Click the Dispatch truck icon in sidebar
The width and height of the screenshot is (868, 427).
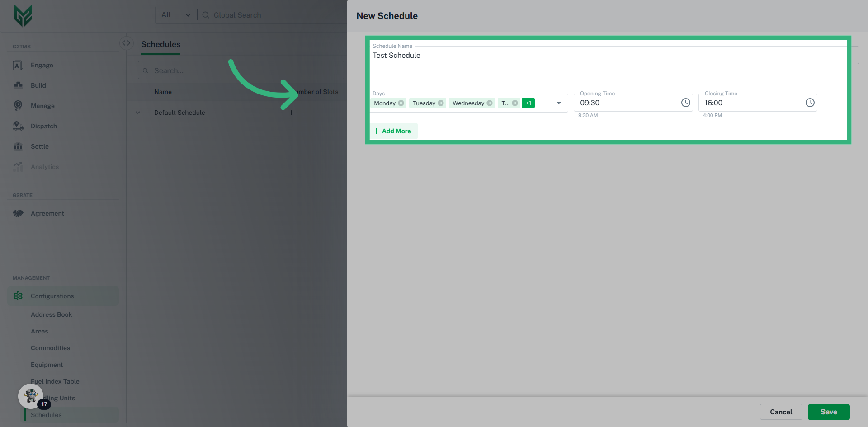point(18,126)
